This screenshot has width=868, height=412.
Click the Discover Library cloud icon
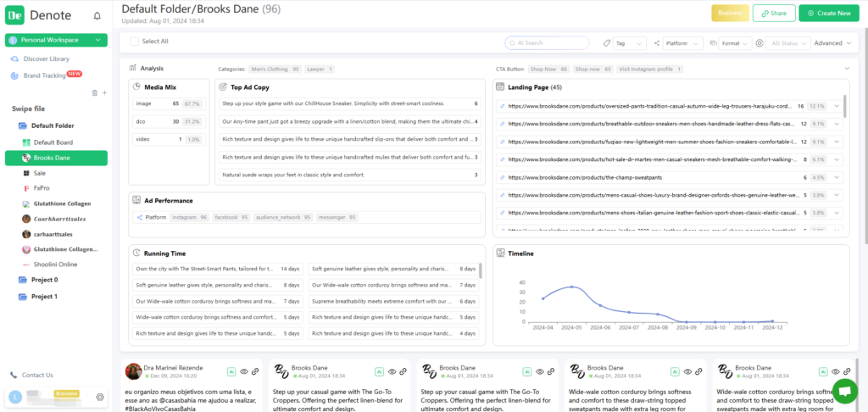[15, 58]
